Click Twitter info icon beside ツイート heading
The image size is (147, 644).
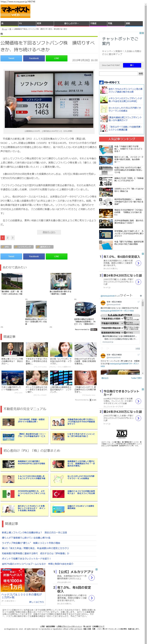[x=141, y=296]
